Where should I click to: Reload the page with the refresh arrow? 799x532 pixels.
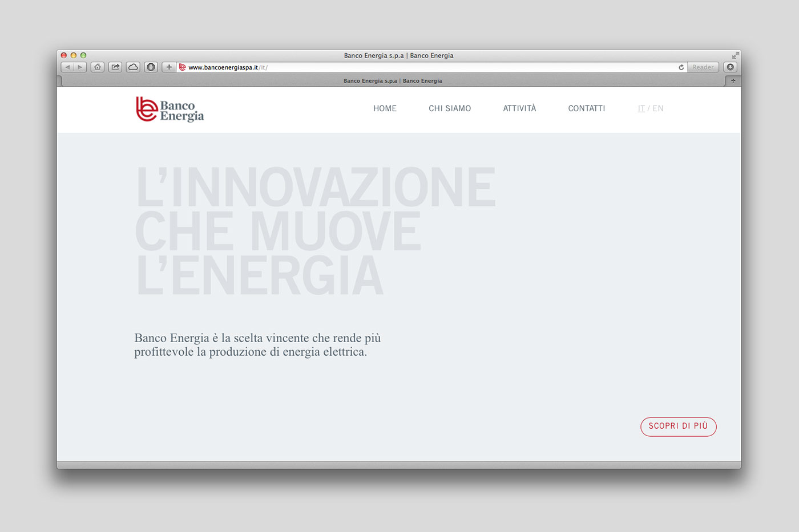pos(681,67)
